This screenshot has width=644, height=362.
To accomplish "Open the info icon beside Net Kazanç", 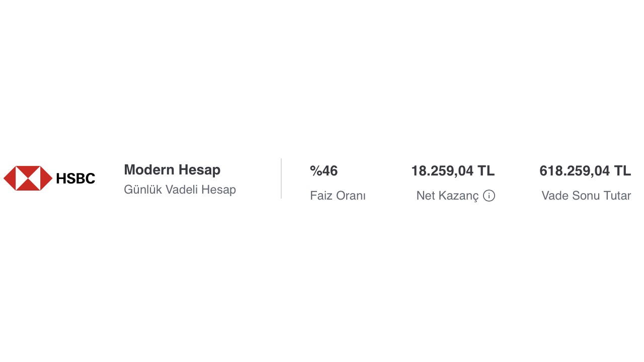I will click(489, 196).
